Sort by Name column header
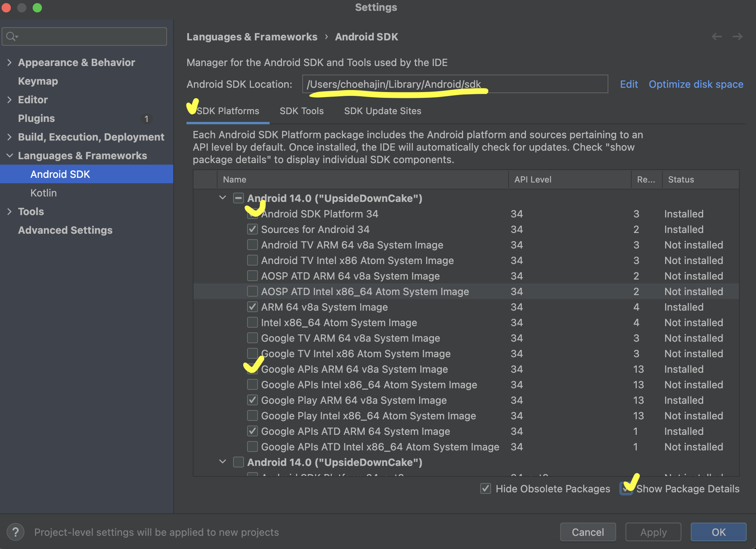 362,179
